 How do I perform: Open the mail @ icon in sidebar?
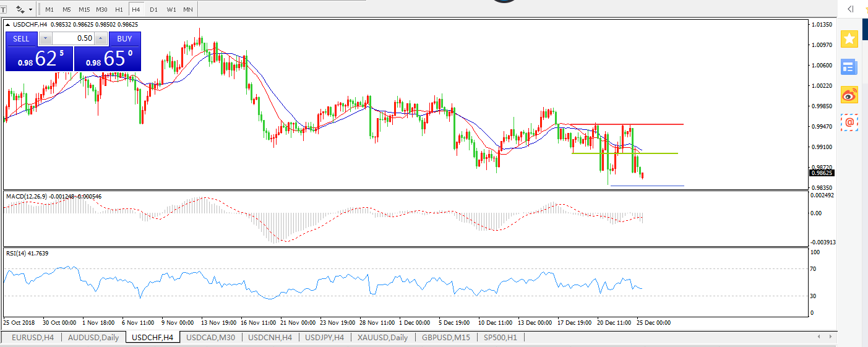(x=849, y=122)
